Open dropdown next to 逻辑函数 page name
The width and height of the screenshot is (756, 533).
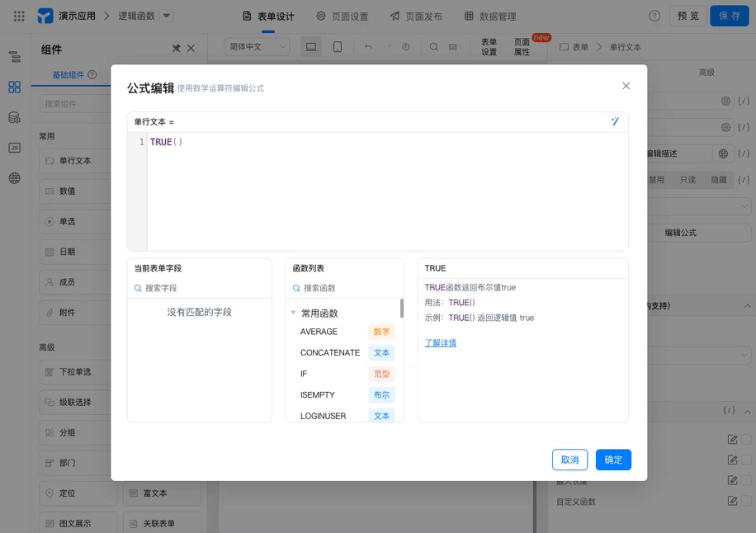167,16
